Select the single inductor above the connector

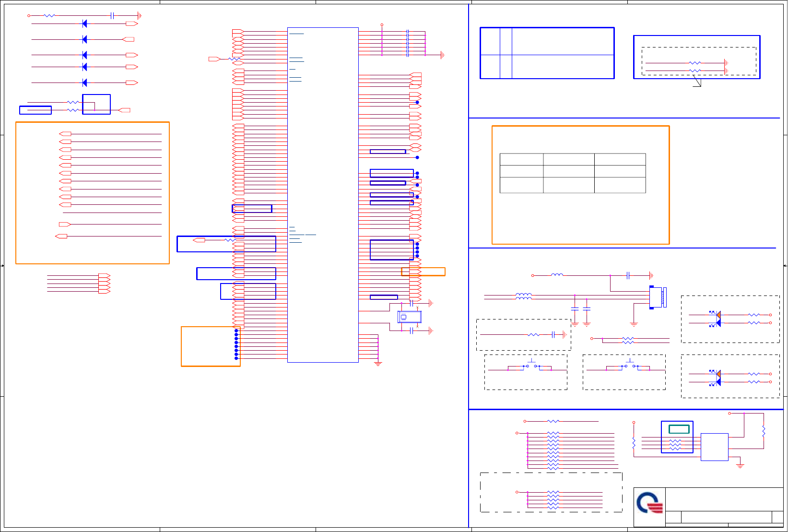557,275
